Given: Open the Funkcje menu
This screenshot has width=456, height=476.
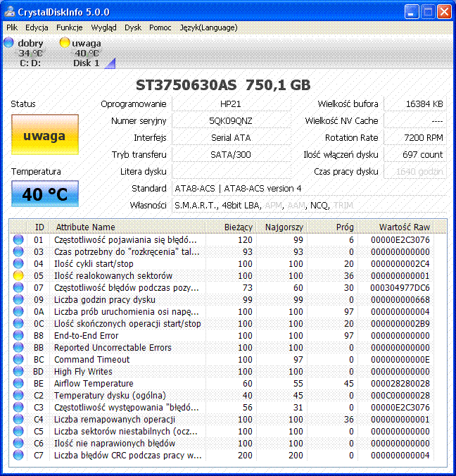Looking at the screenshot, I should (x=70, y=27).
